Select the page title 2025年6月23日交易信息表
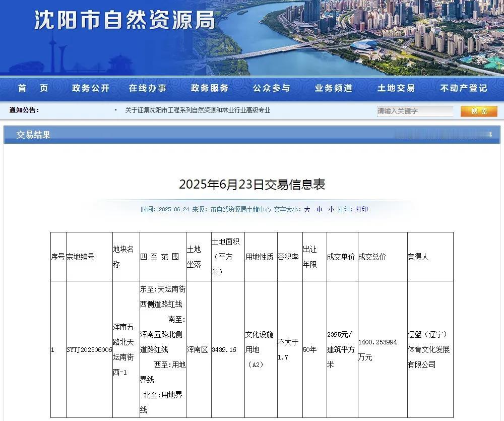The width and height of the screenshot is (504, 421). pyautogui.click(x=252, y=185)
